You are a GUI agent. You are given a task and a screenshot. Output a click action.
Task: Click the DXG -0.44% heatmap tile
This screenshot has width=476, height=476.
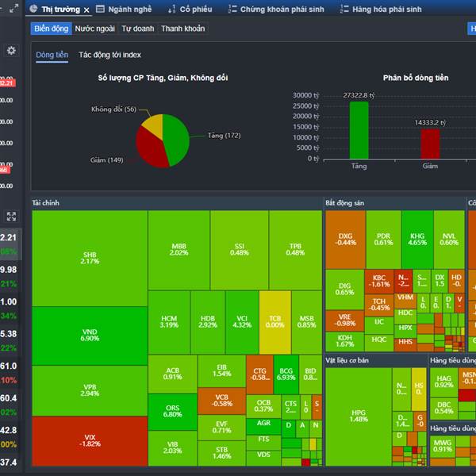[345, 240]
